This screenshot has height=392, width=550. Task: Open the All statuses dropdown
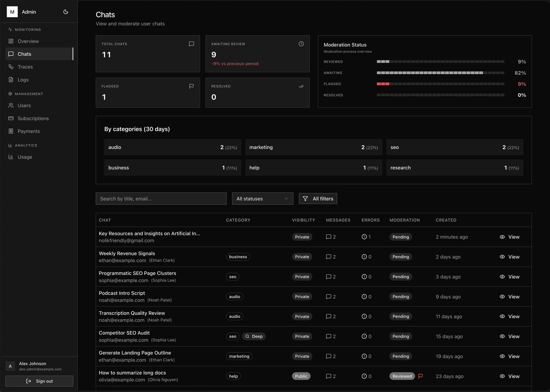point(262,199)
